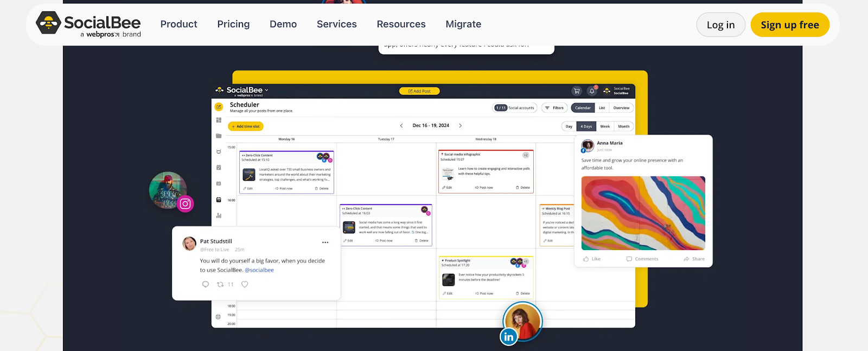The height and width of the screenshot is (351, 868).
Task: Click Edit on the Weekly Blog Post card
Action: point(548,241)
